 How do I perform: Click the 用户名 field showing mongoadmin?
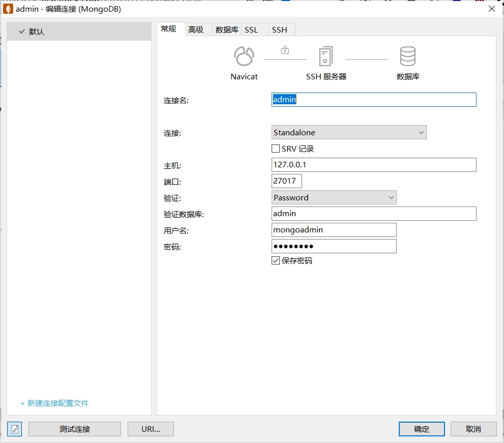(x=334, y=230)
